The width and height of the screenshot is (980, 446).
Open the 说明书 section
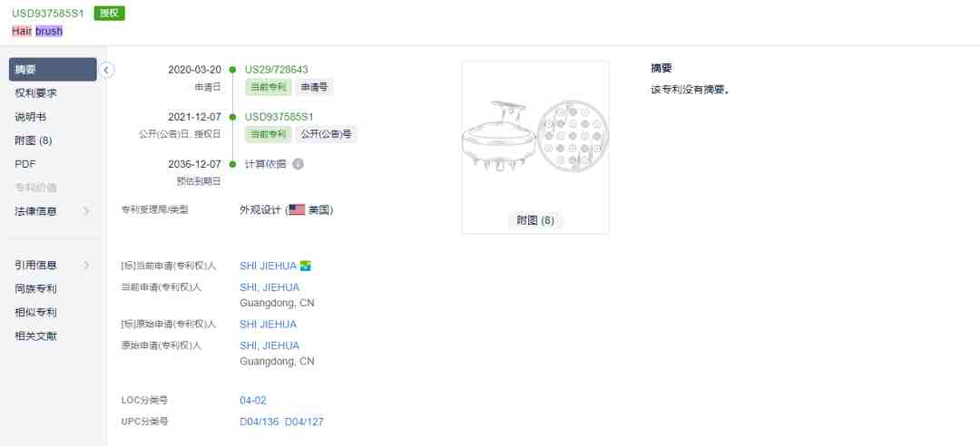click(x=31, y=117)
